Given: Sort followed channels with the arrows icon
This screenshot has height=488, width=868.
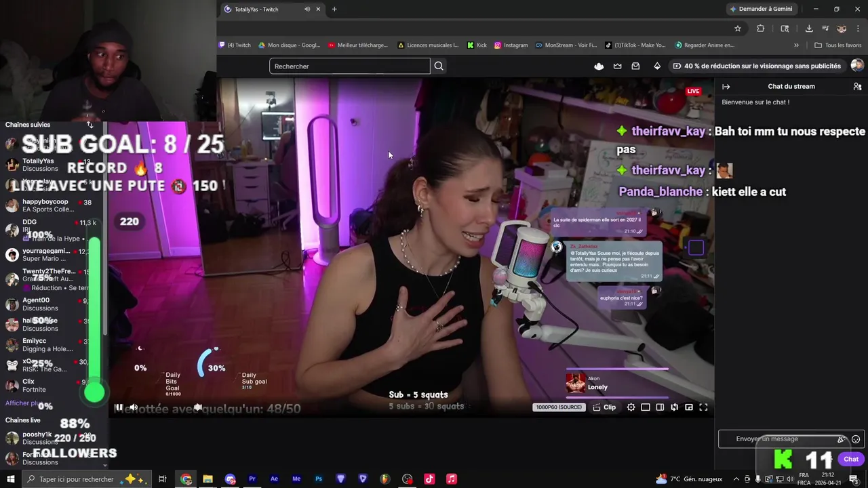Looking at the screenshot, I should pos(90,125).
